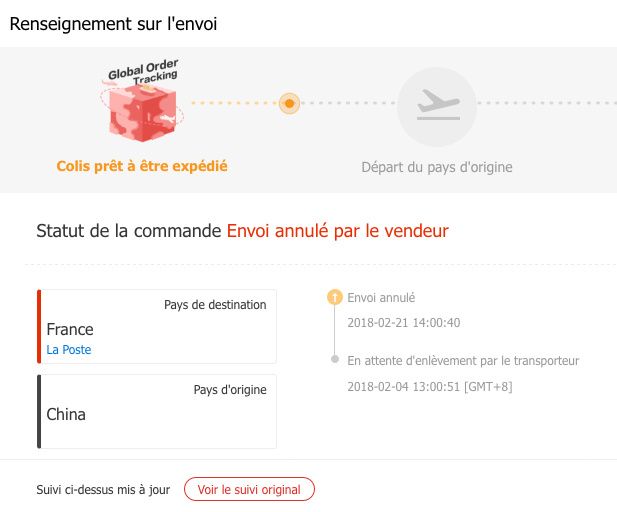The width and height of the screenshot is (617, 512).
Task: Click the 'Envoi annulé par le vendeur' status
Action: coord(337,231)
